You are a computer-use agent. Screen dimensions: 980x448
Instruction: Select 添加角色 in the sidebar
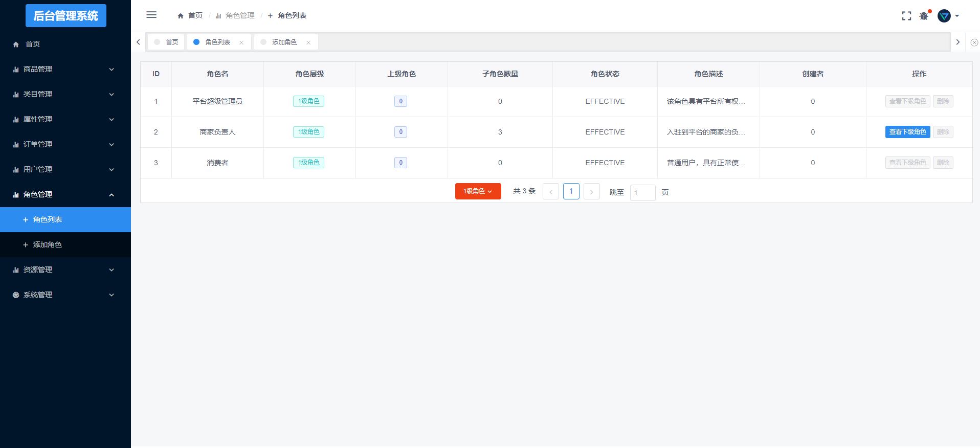65,244
